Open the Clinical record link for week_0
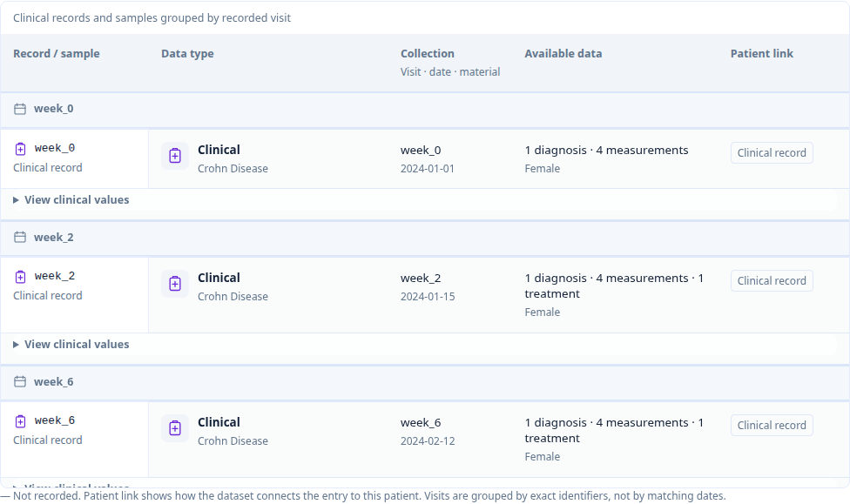 (x=772, y=153)
